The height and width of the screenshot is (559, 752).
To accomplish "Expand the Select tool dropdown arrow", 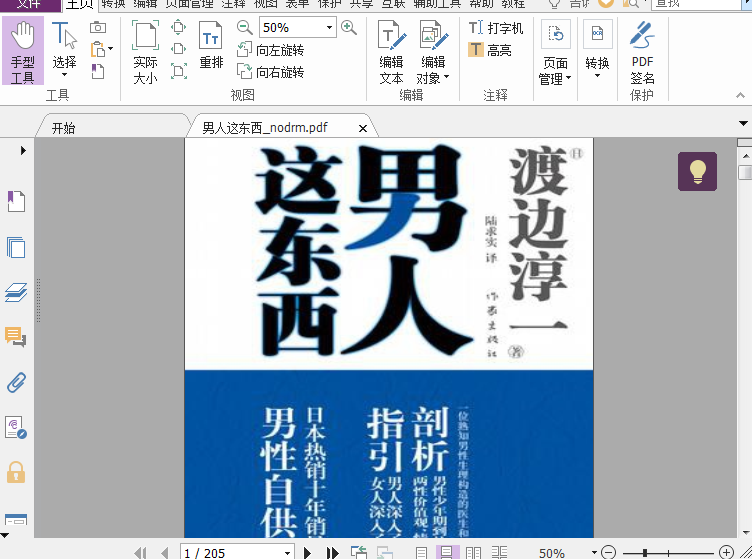I will pyautogui.click(x=64, y=75).
